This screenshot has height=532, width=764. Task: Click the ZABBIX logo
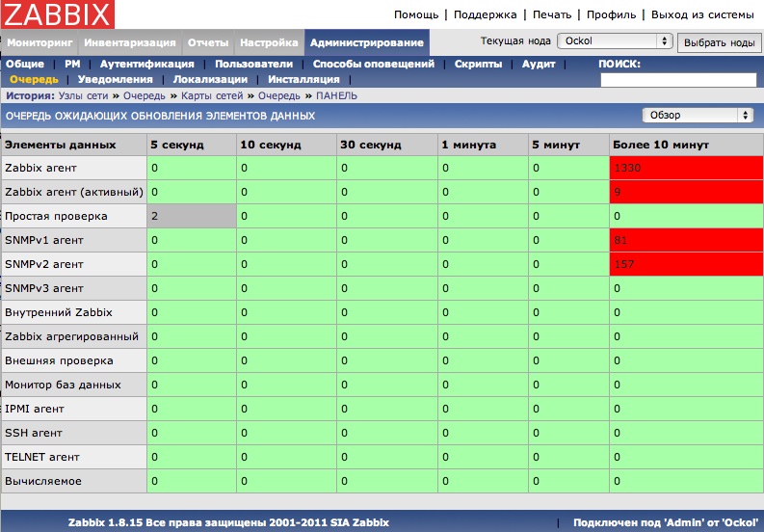tap(58, 14)
